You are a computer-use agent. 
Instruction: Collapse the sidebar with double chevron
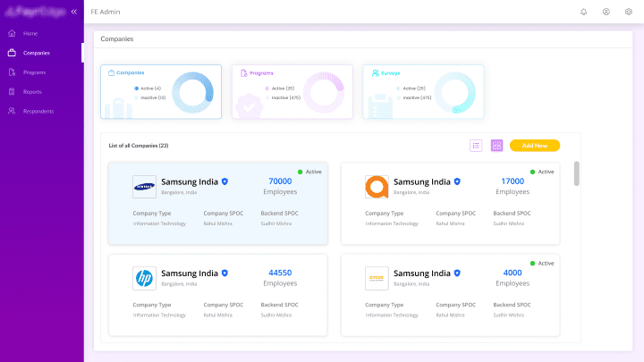tap(73, 12)
